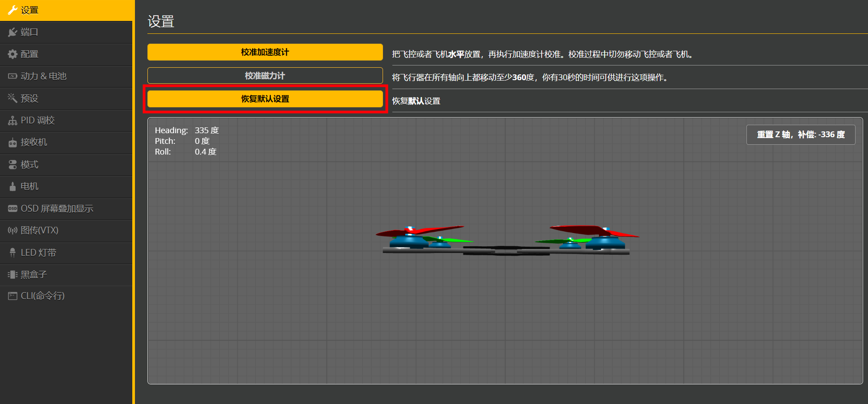Click the PID 调校 hierarchy icon

point(12,120)
